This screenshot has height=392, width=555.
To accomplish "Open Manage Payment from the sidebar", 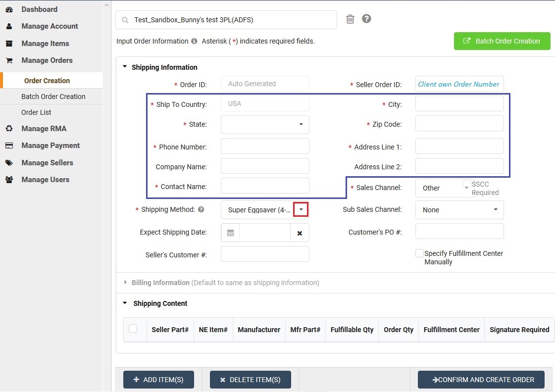I will pyautogui.click(x=8, y=145).
